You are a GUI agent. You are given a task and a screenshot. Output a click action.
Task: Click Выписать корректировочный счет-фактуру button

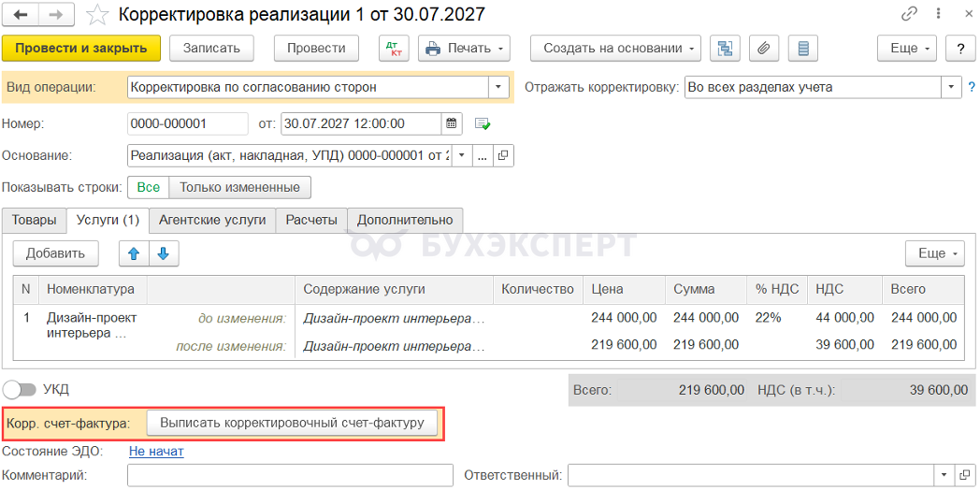tap(292, 423)
